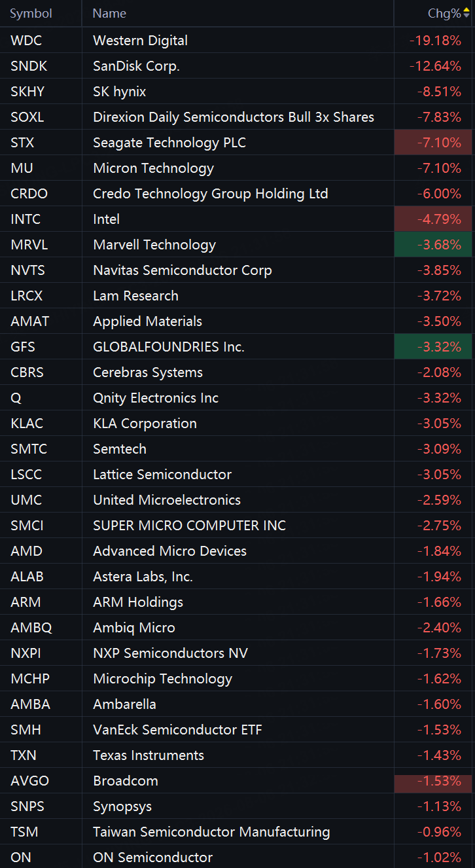The width and height of the screenshot is (475, 868).
Task: Sort by the Chg% column arrow icon
Action: 466,13
